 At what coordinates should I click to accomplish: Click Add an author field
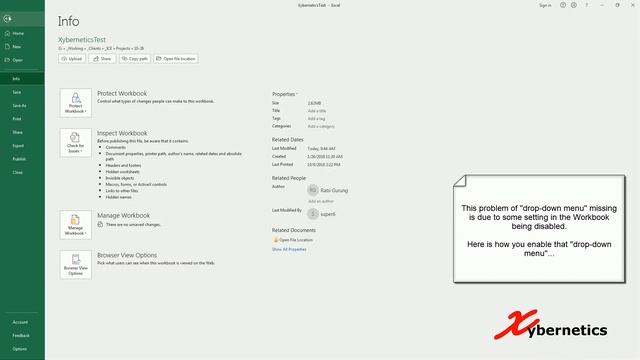coord(321,201)
